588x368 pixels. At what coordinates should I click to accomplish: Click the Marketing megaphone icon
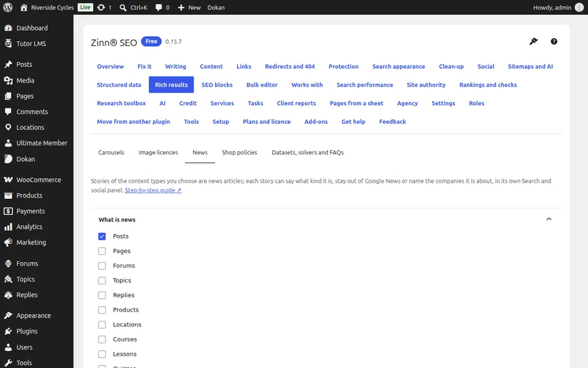pos(8,243)
